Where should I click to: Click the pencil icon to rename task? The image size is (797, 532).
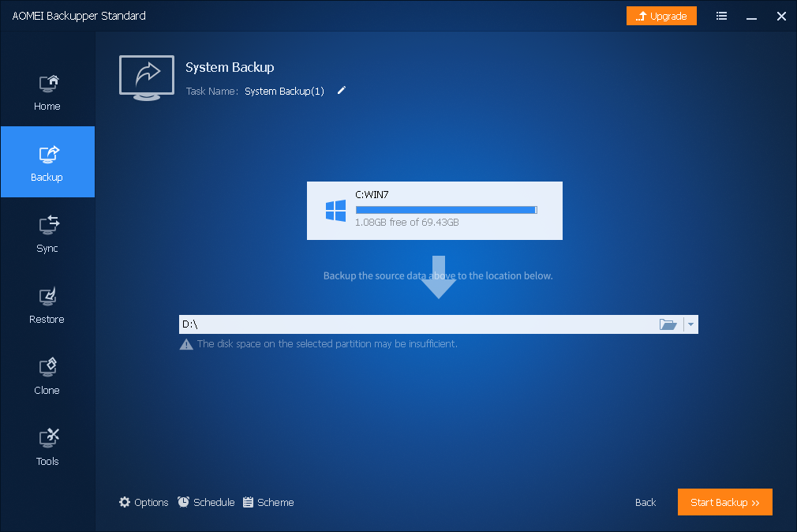(342, 91)
